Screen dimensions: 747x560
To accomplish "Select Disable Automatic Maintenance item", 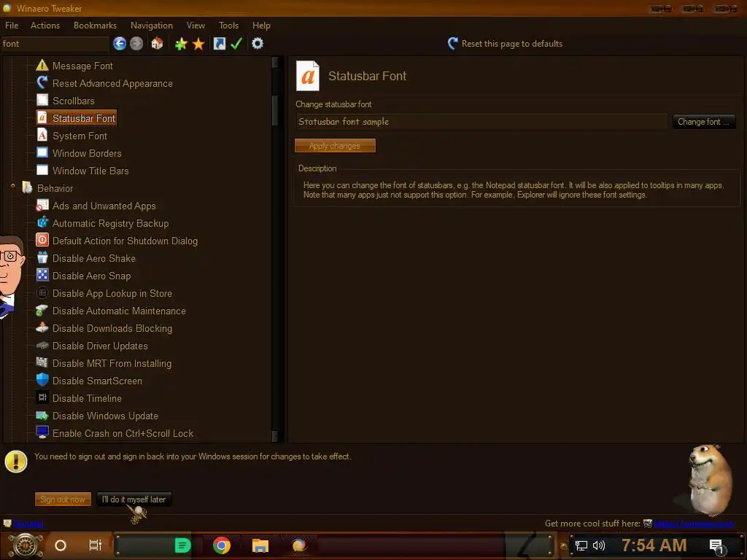I will click(x=119, y=311).
